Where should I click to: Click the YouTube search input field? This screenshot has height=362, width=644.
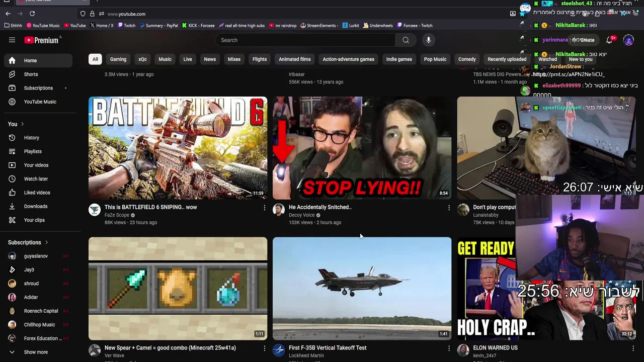[305, 40]
